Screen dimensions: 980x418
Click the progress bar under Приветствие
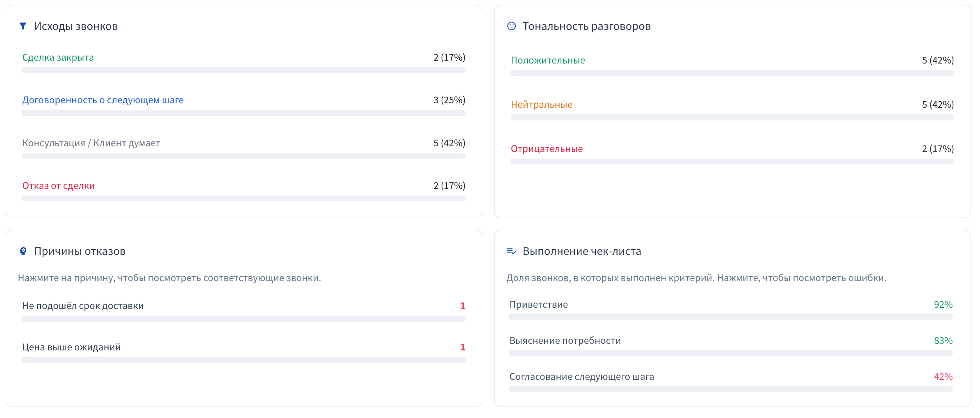tap(731, 317)
